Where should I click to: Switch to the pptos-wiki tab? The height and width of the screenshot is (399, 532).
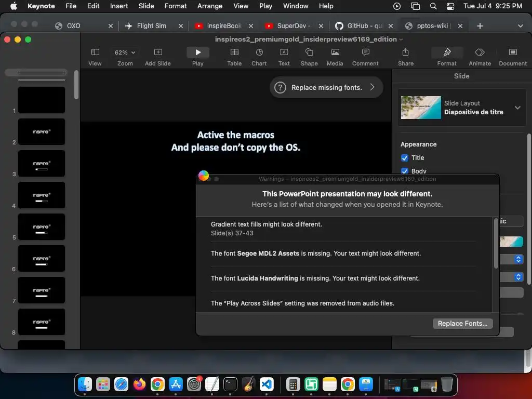[x=432, y=26]
